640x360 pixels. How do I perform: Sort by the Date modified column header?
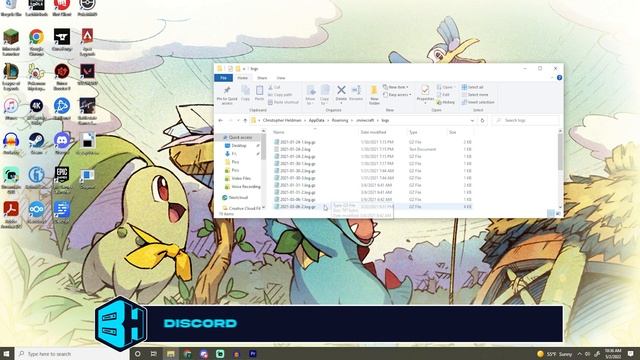pyautogui.click(x=373, y=132)
